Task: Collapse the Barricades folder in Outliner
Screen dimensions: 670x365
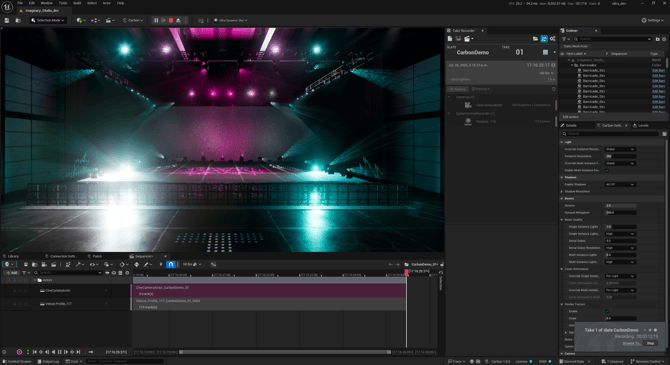Action: tap(572, 65)
